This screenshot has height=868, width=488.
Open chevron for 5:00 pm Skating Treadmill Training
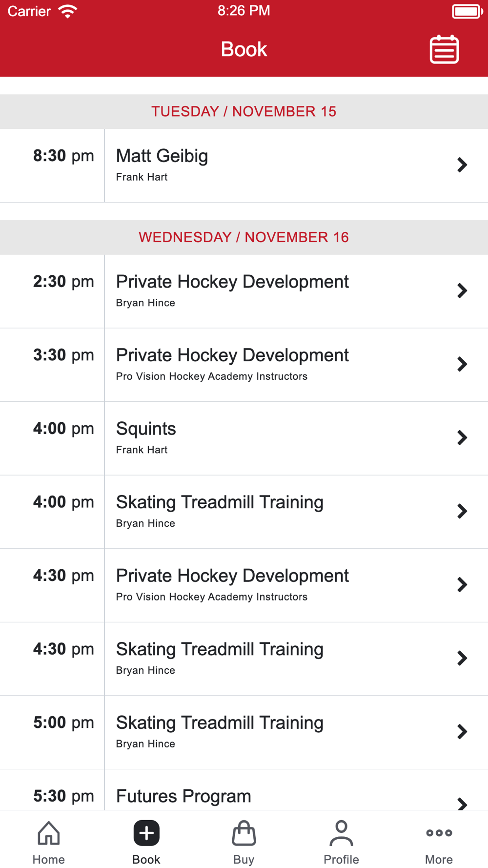[462, 731]
